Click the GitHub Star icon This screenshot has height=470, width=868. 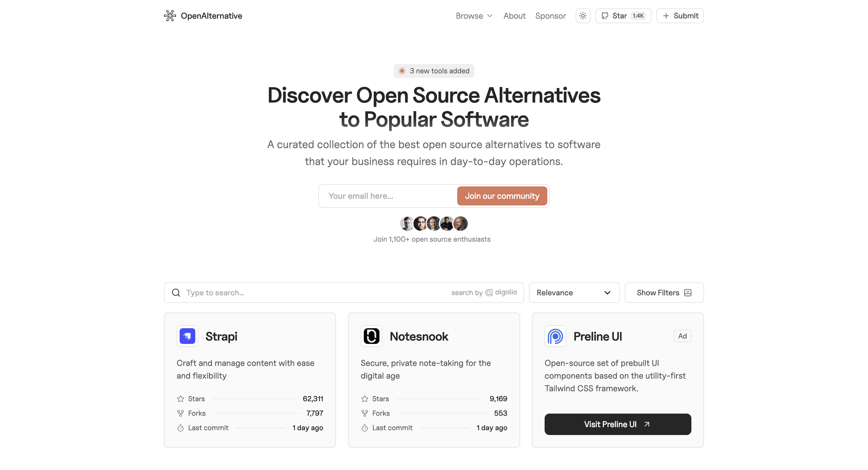(605, 16)
